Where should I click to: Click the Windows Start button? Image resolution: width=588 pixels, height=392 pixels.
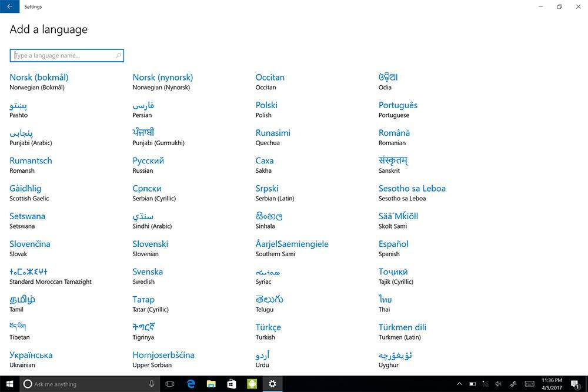click(x=9, y=384)
